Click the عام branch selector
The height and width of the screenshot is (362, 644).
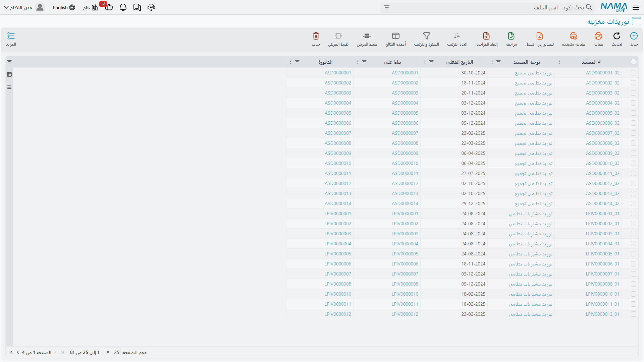pos(91,7)
